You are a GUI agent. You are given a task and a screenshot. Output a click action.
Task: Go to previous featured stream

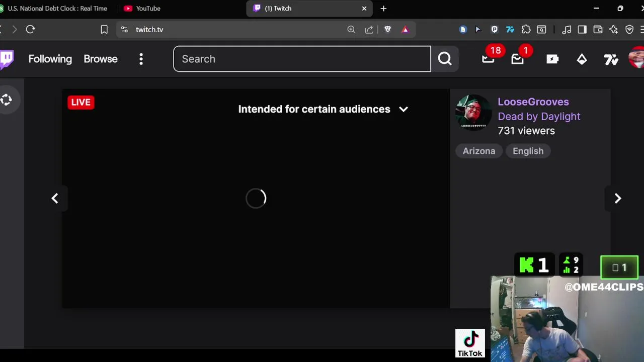[55, 199]
